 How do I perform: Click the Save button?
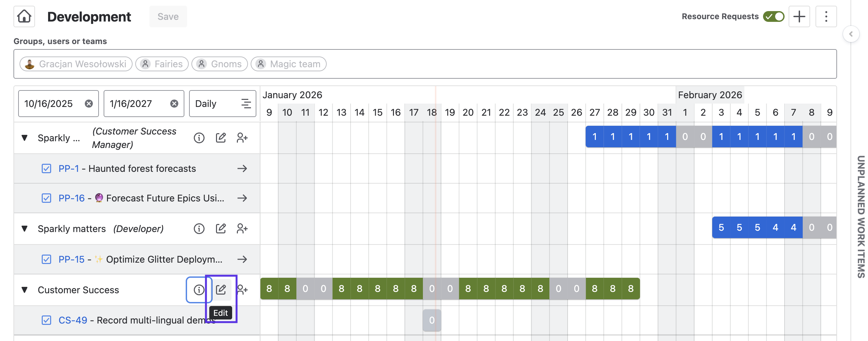(168, 16)
